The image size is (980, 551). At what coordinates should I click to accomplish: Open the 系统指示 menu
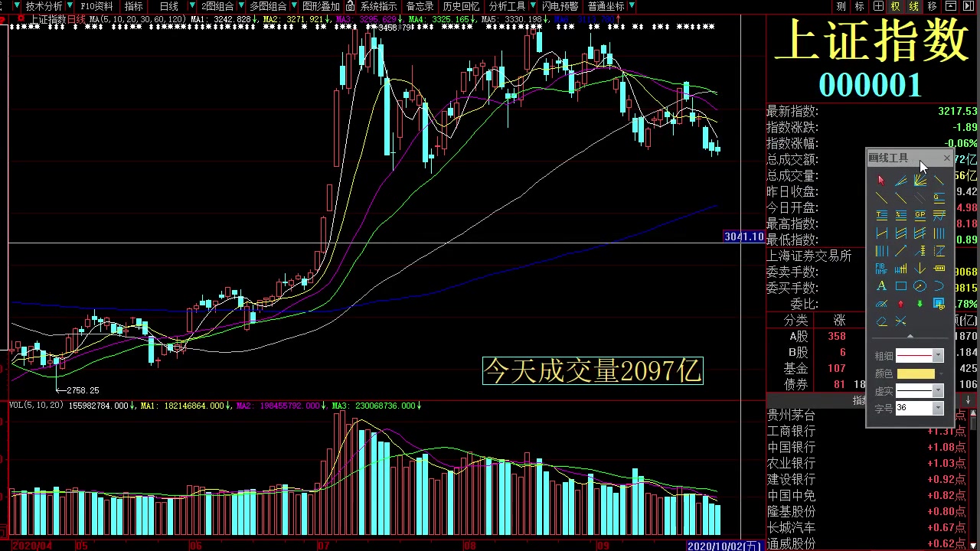(x=379, y=6)
